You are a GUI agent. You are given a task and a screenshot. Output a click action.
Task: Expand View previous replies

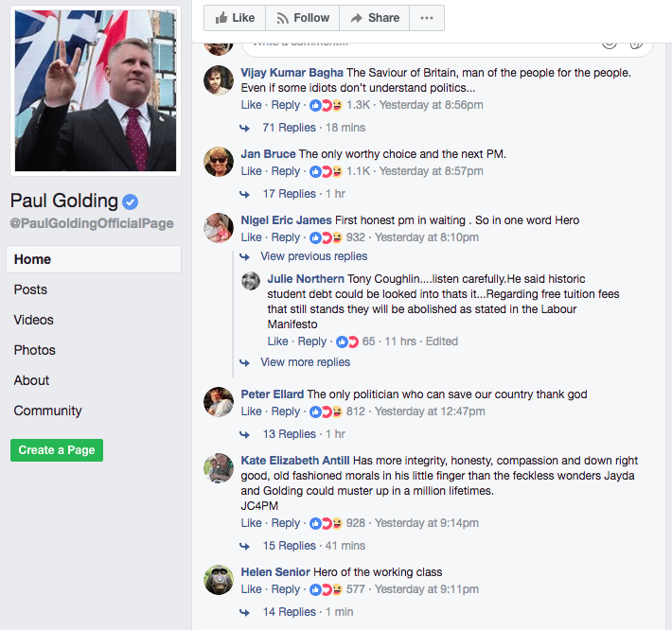(313, 256)
